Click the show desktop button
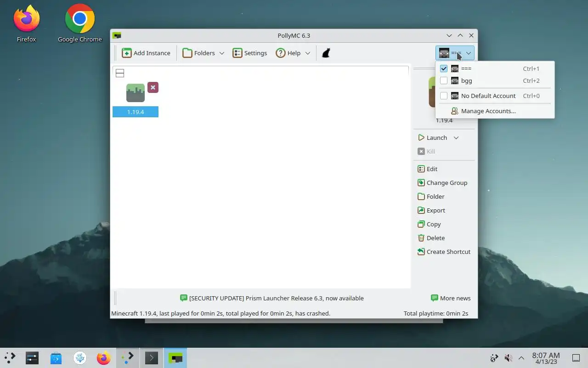Image resolution: width=588 pixels, height=368 pixels. coord(576,358)
